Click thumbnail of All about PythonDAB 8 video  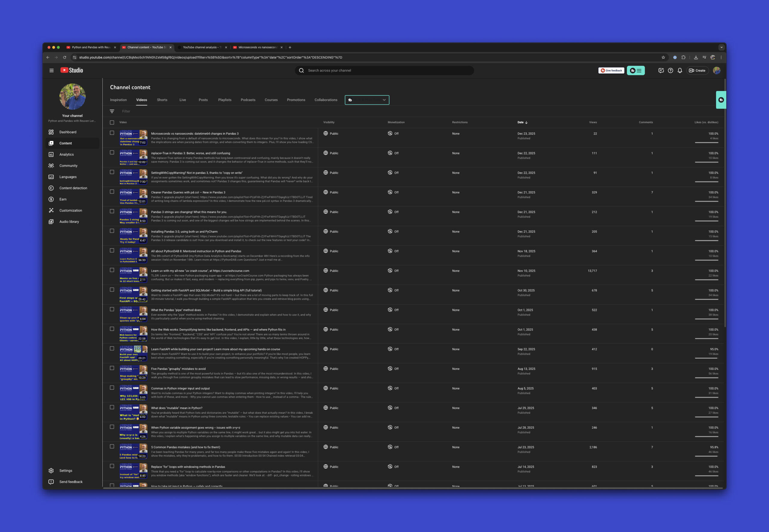[x=133, y=255]
